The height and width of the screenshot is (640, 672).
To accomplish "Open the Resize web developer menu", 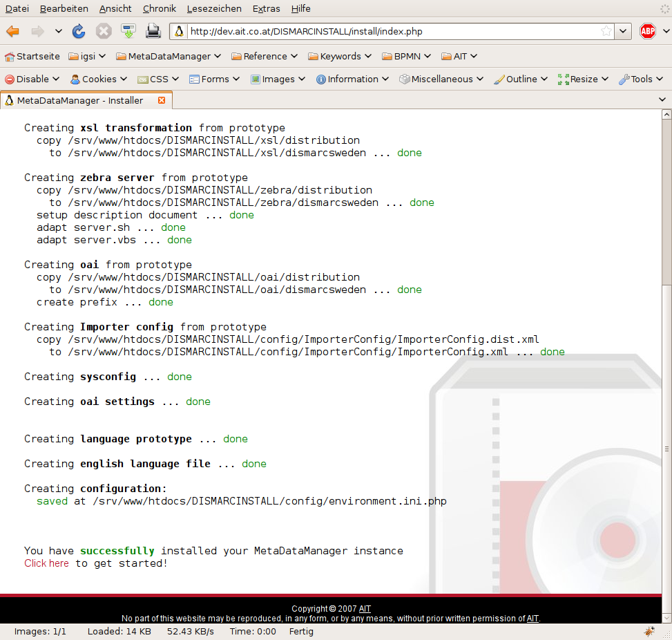I will (583, 79).
